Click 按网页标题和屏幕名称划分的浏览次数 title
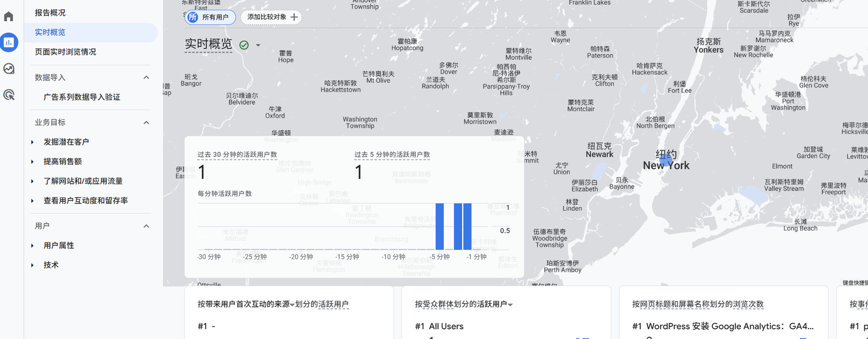This screenshot has width=868, height=339. pos(698,305)
